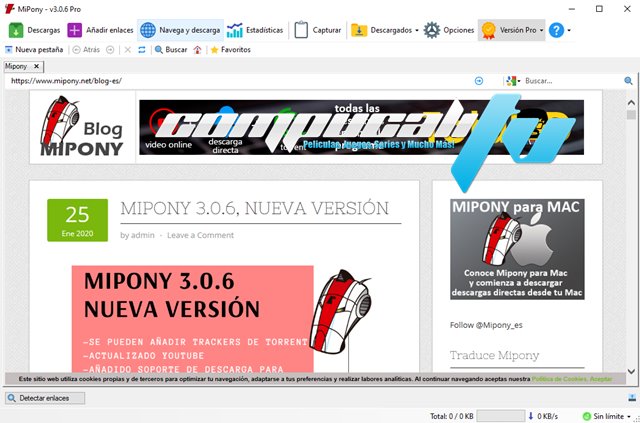Close the Mipony browser tab
640x423 pixels.
click(36, 66)
